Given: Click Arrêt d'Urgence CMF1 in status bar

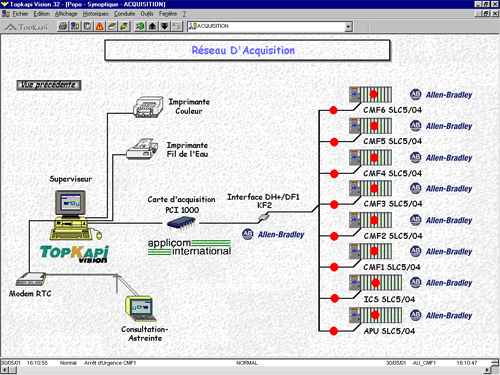Looking at the screenshot, I should tap(110, 363).
